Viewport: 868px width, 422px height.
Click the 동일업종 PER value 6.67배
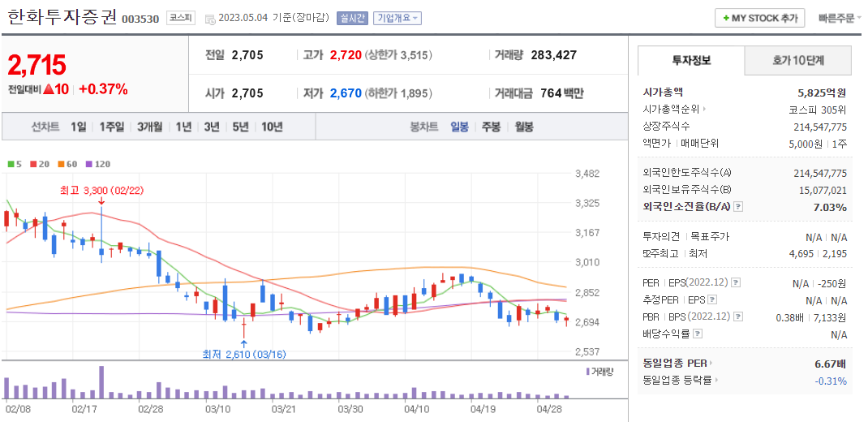click(x=831, y=364)
